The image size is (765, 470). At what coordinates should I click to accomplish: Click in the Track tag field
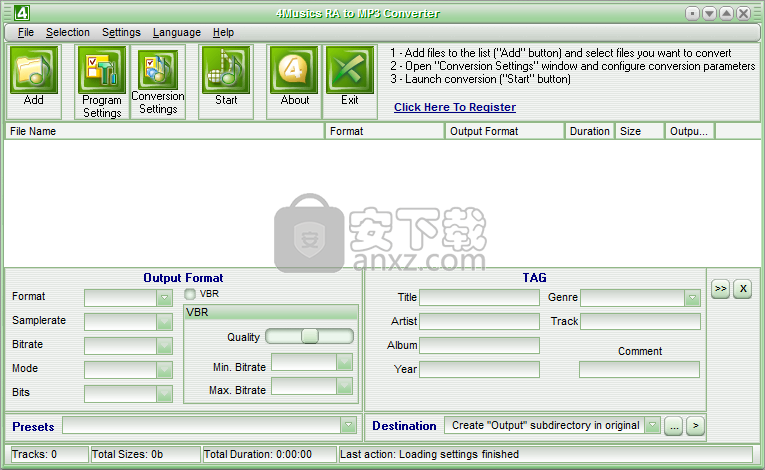click(x=640, y=321)
